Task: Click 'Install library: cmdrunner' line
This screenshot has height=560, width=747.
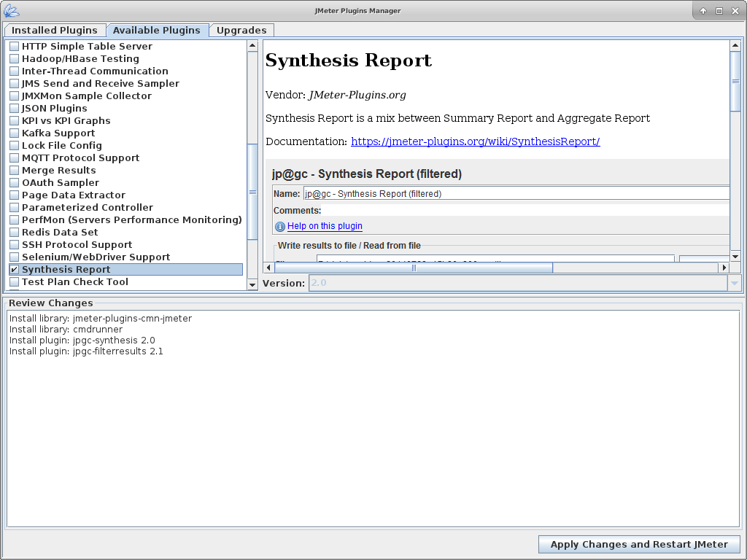Action: pyautogui.click(x=66, y=329)
